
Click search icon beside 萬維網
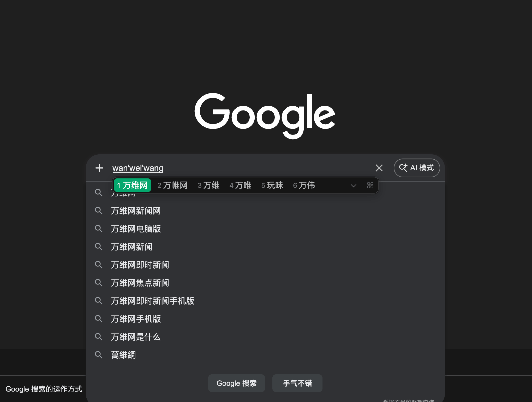click(x=99, y=355)
